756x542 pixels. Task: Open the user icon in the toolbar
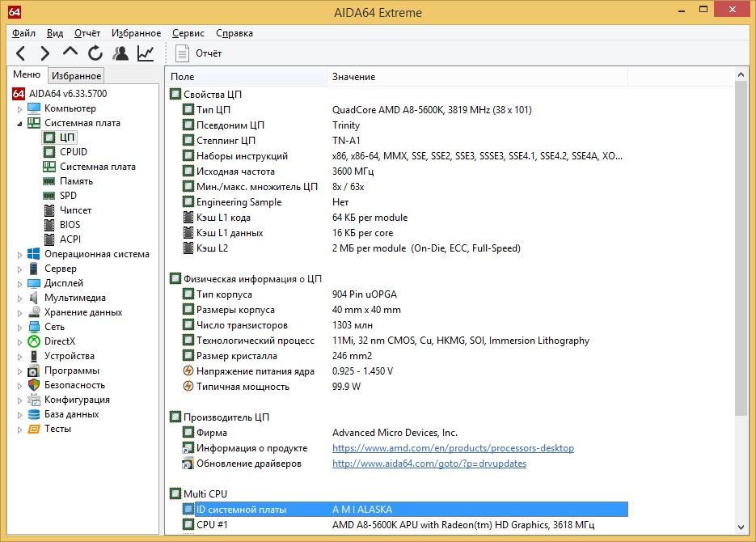point(120,53)
